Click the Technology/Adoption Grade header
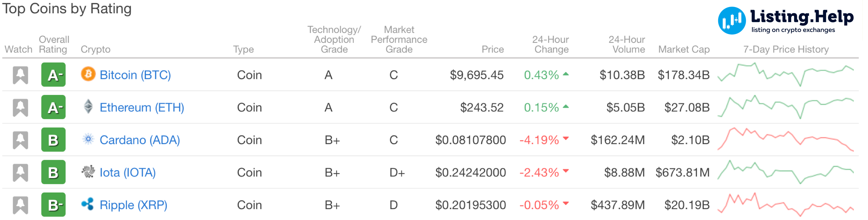Viewport: 868px width, 220px height. [334, 40]
